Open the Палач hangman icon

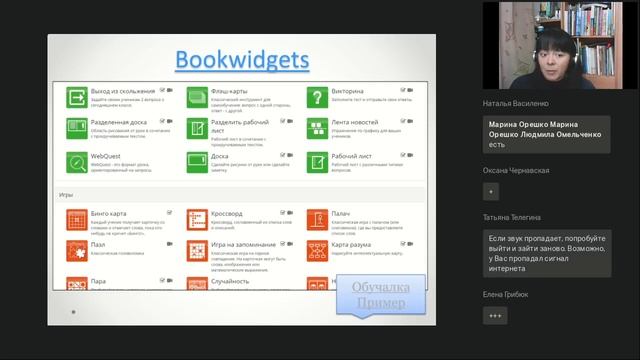(x=317, y=220)
